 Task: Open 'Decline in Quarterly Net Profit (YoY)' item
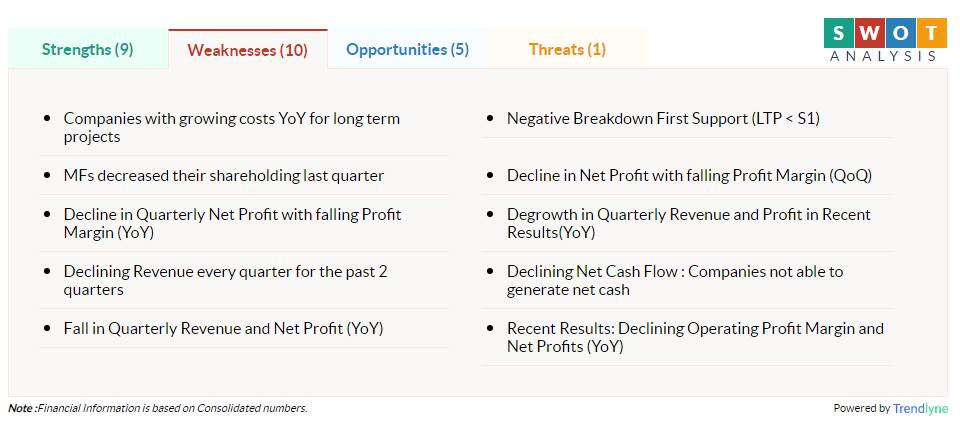[x=233, y=223]
